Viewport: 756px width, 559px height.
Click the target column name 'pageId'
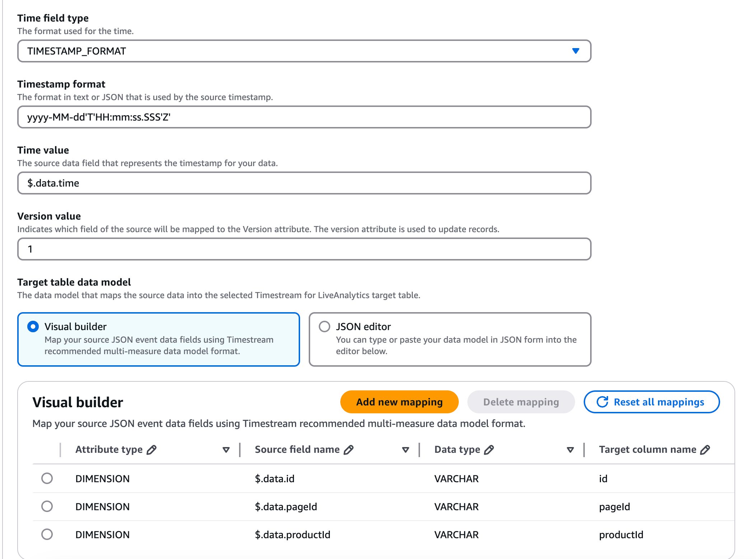point(615,507)
